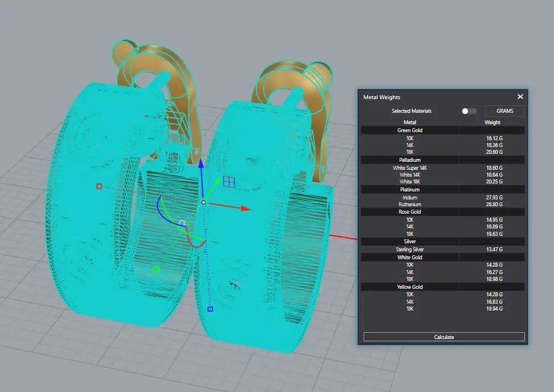This screenshot has height=392, width=554.
Task: Click the Metal Weights panel title
Action: click(x=381, y=97)
